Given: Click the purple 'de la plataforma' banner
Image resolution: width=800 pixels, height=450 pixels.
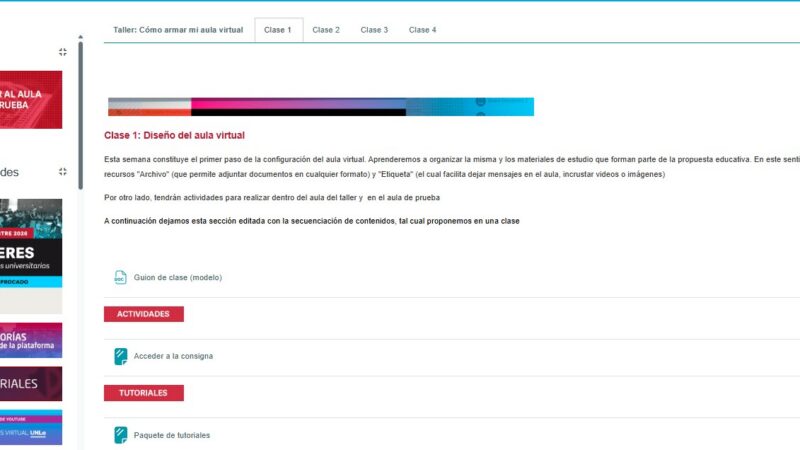Looking at the screenshot, I should (x=30, y=340).
